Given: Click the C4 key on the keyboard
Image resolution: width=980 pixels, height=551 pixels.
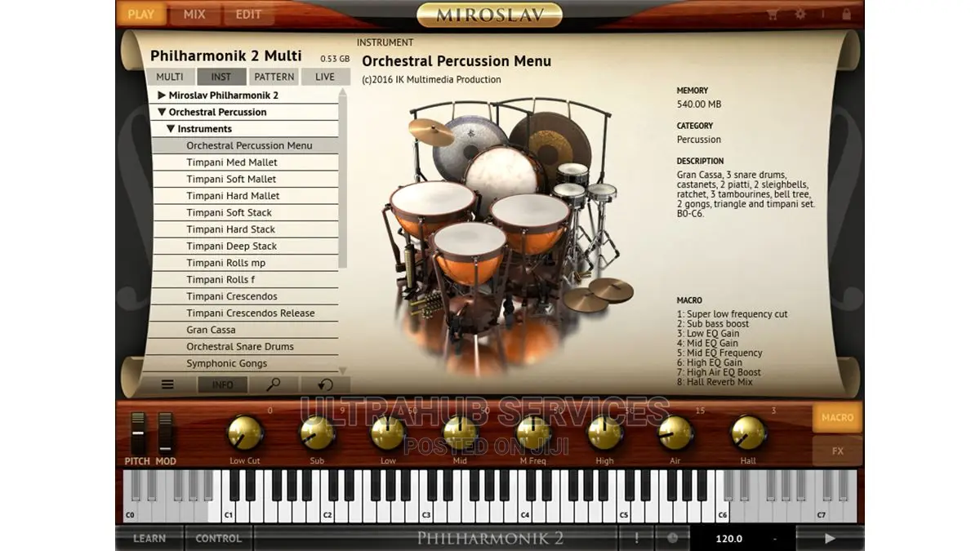Looking at the screenshot, I should coord(525,513).
